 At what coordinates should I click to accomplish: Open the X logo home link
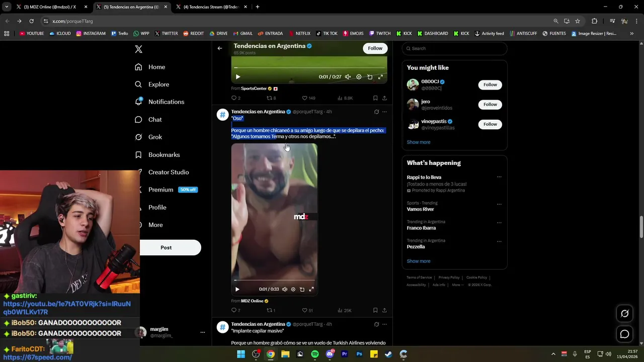pos(138,49)
